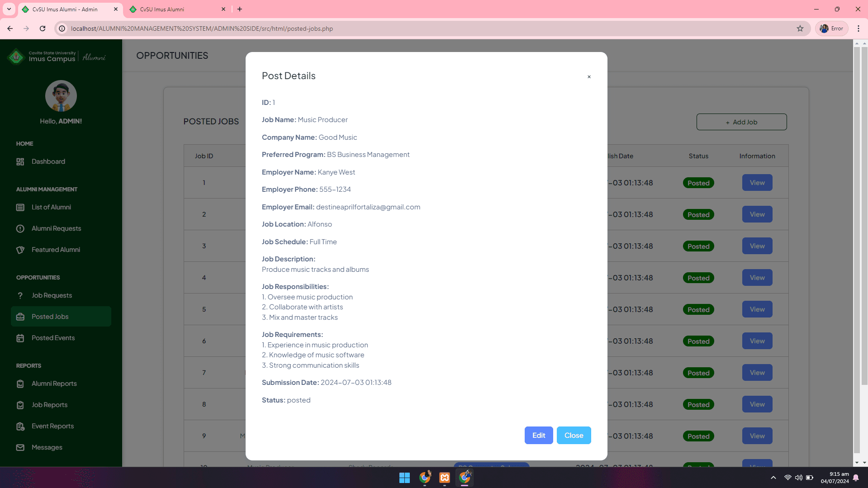View details for job ID 5
The height and width of the screenshot is (488, 868).
pyautogui.click(x=757, y=309)
